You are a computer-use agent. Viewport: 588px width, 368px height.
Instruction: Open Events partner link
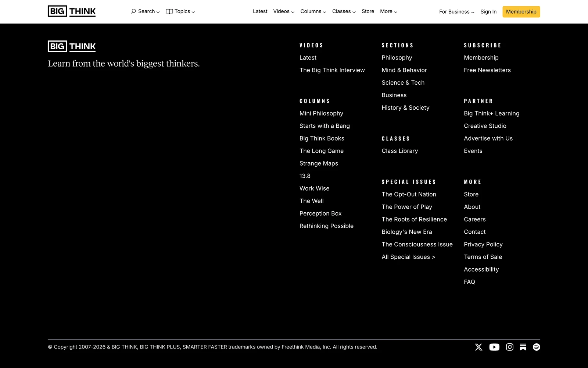tap(473, 151)
